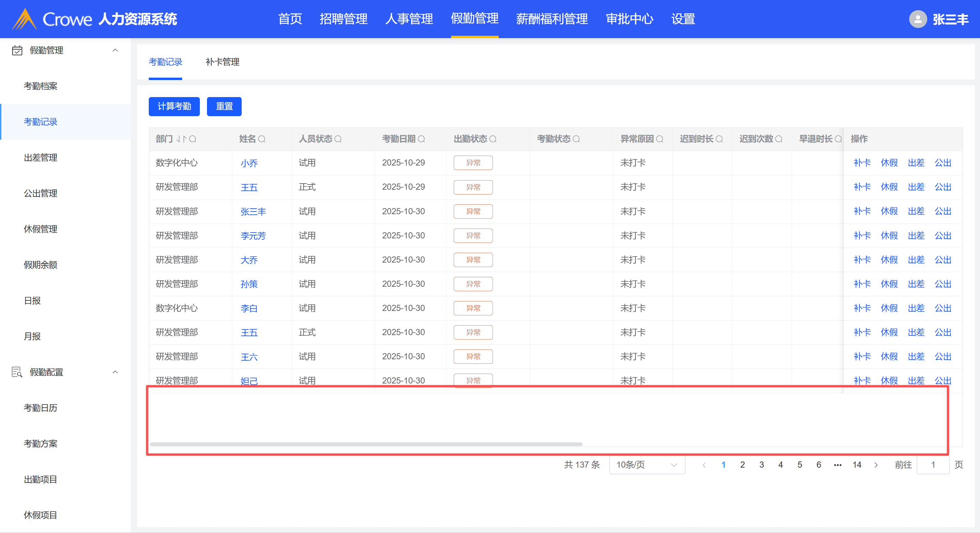Click search icon beside 异常原因 header
980x533 pixels.
coord(660,139)
